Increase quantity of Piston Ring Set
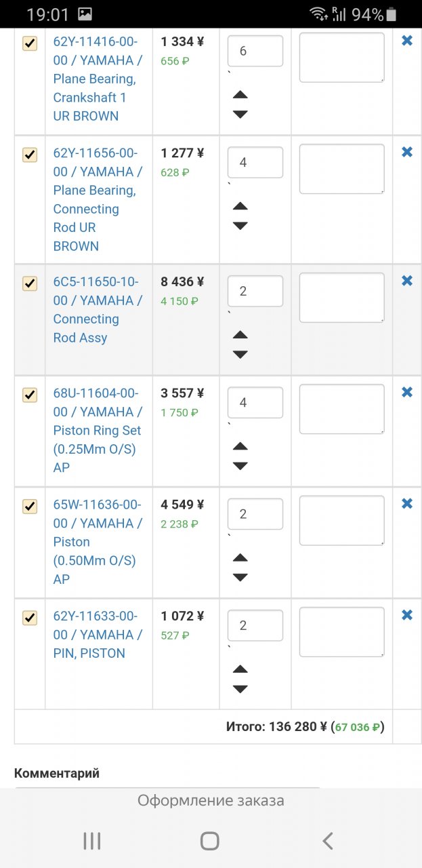 pos(240,446)
